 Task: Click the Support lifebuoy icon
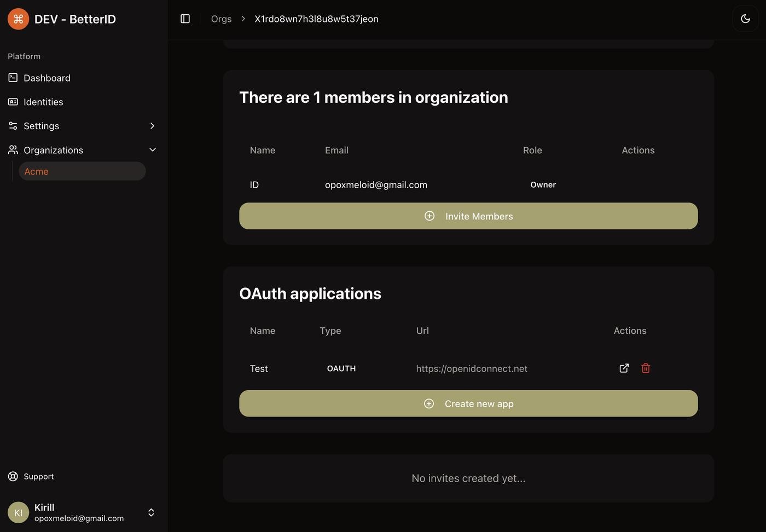point(13,477)
